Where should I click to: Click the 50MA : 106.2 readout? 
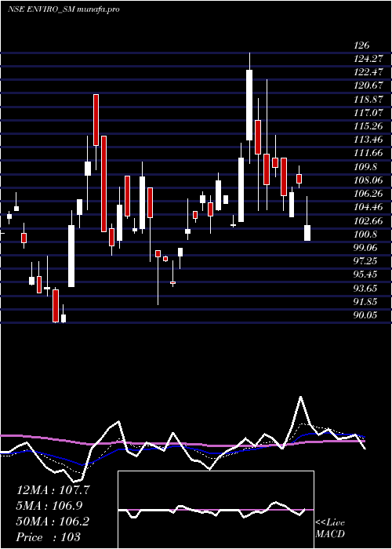tap(53, 522)
